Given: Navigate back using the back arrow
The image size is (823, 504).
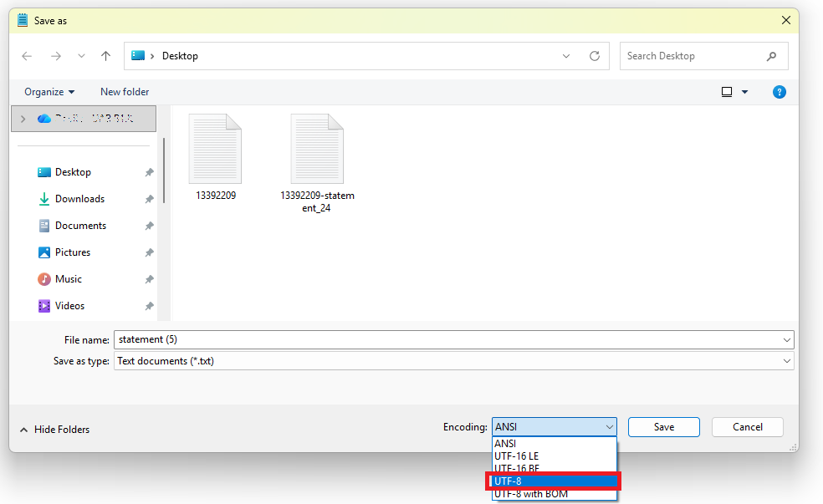Looking at the screenshot, I should pyautogui.click(x=27, y=56).
